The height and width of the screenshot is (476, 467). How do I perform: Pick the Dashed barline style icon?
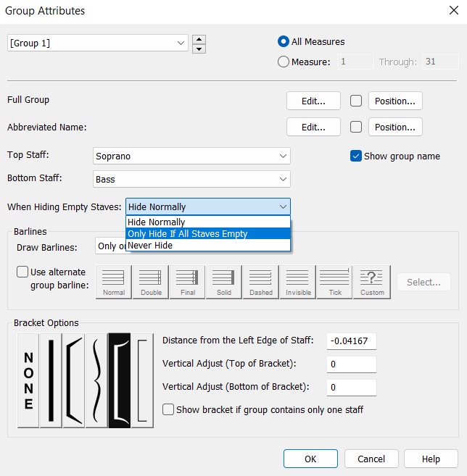[x=261, y=281]
